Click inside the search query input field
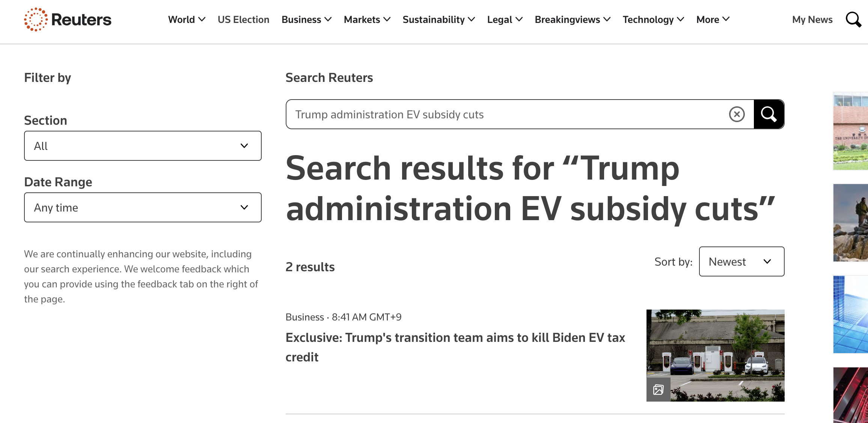The width and height of the screenshot is (868, 423). 488,114
